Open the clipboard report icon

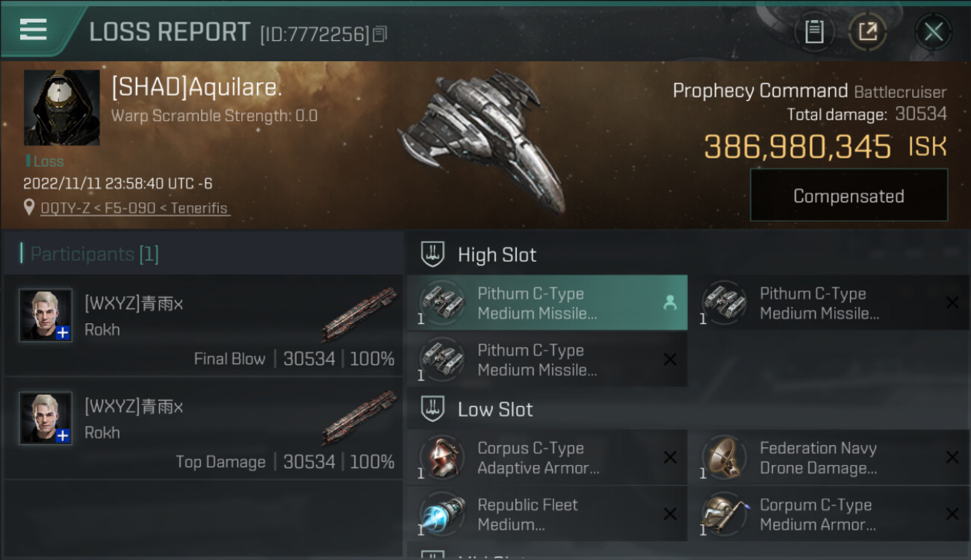pos(814,31)
